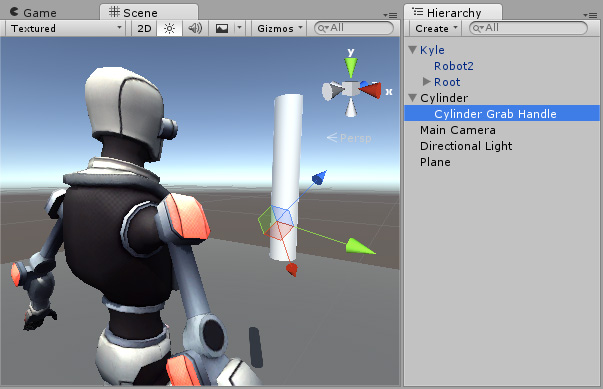Click the green plane square of move gizmo
This screenshot has height=389, width=603.
point(266,221)
